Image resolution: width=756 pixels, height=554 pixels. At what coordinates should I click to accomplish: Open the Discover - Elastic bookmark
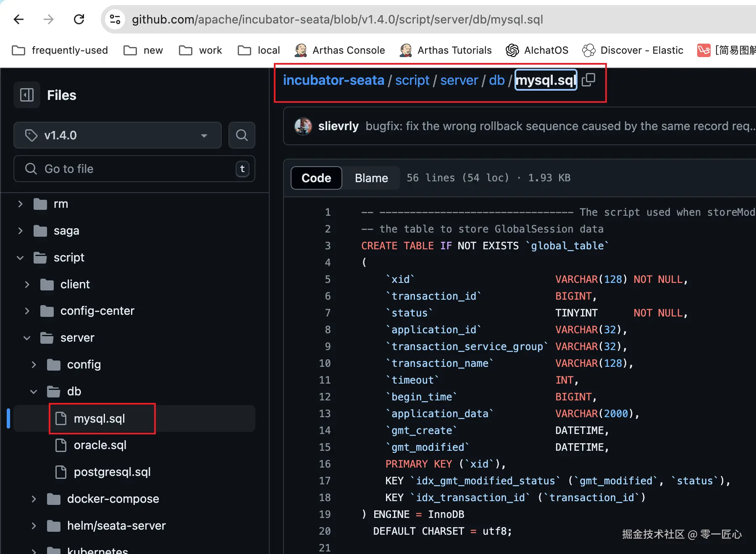tap(633, 50)
